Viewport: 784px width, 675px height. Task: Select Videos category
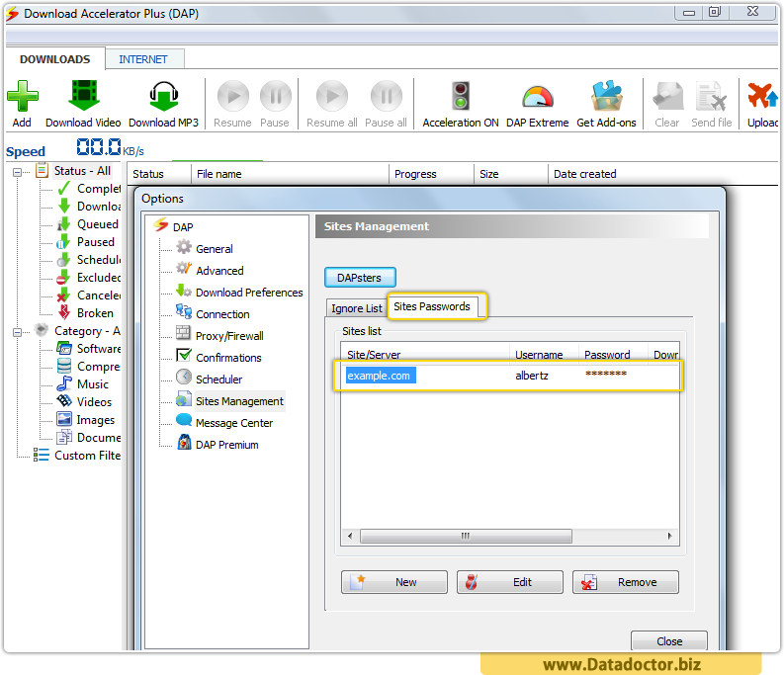[x=94, y=402]
